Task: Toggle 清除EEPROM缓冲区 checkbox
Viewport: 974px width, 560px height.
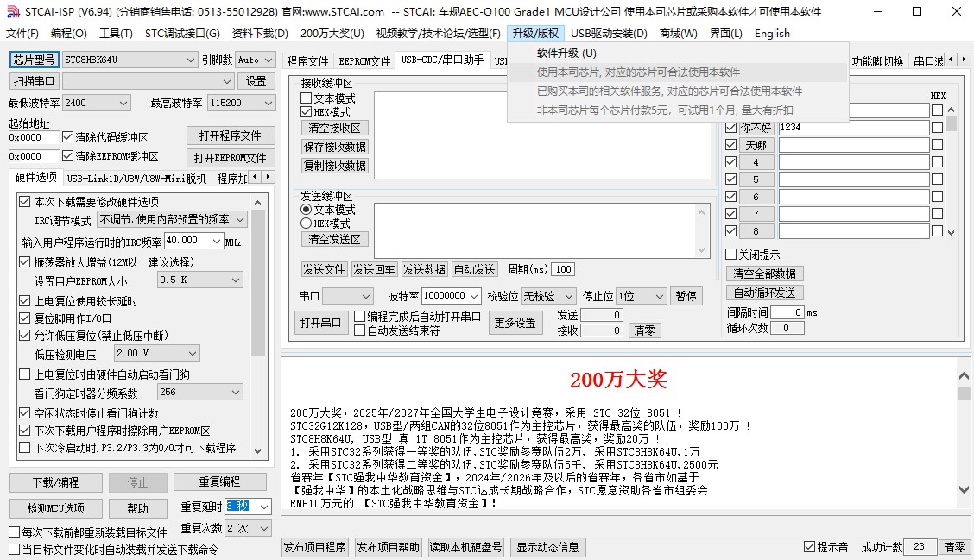Action: pyautogui.click(x=67, y=156)
